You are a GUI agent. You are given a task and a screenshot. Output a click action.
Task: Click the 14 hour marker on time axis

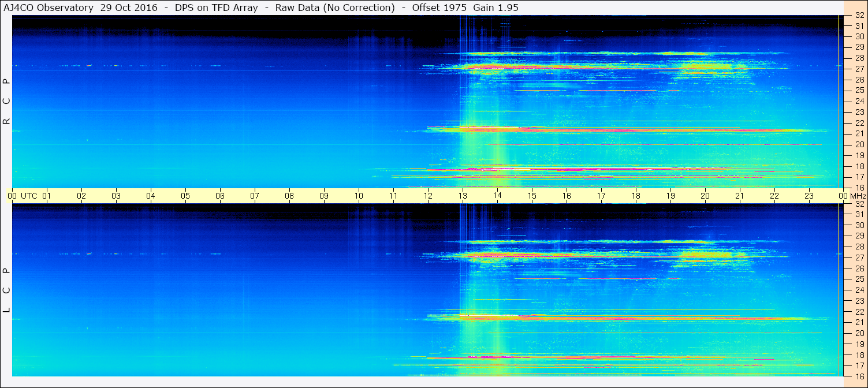[497, 196]
